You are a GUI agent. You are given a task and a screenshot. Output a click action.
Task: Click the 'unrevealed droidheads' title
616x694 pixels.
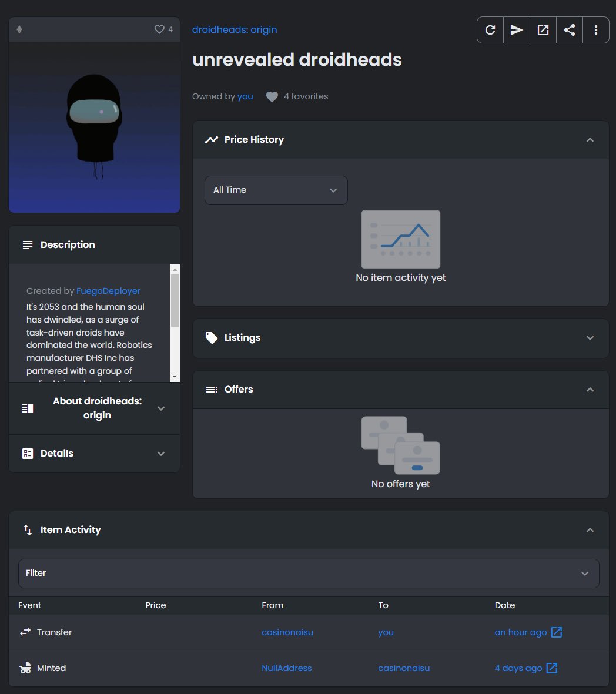tap(297, 60)
